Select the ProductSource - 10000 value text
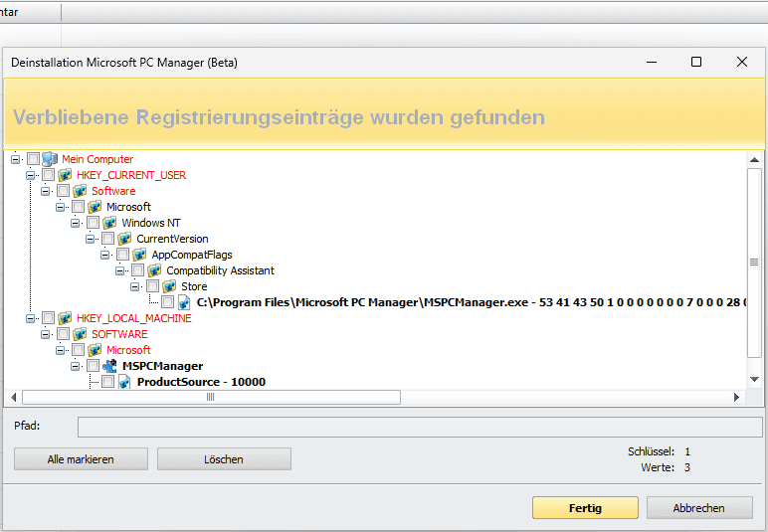 [x=201, y=382]
